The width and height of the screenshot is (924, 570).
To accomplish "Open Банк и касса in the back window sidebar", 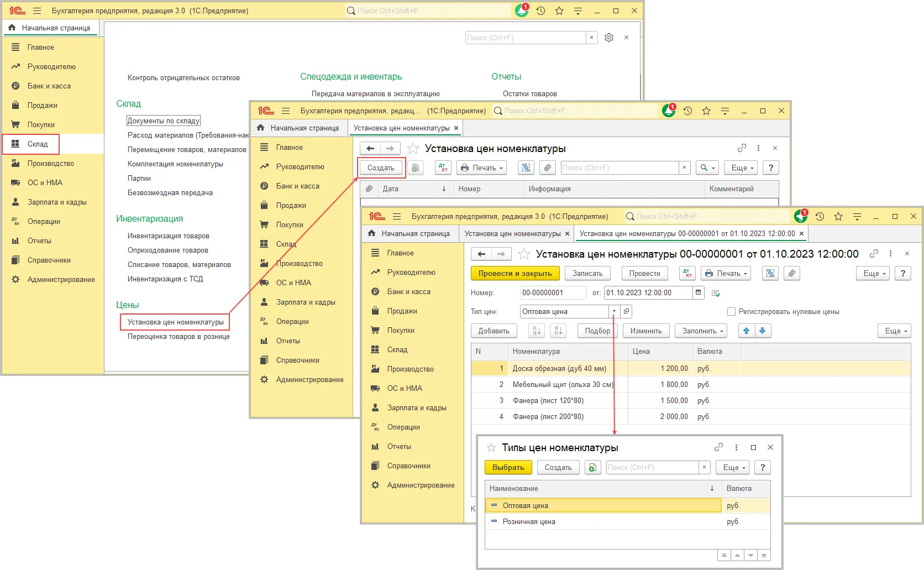I will tap(49, 86).
